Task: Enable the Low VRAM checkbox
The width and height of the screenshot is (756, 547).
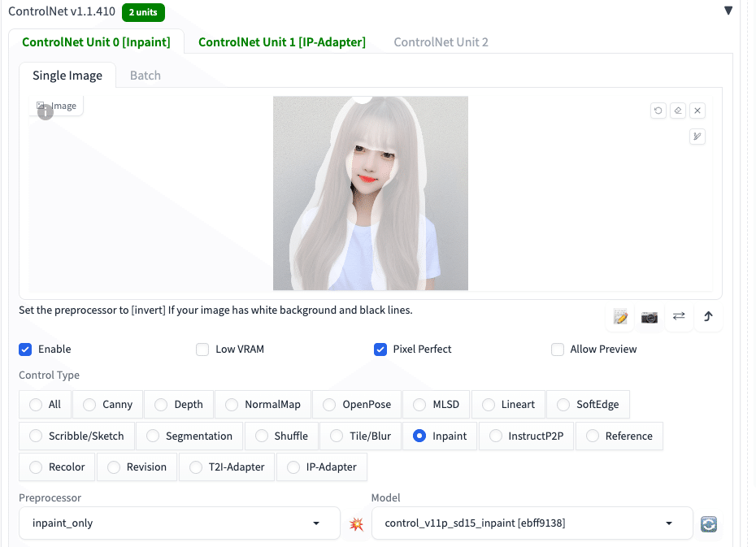Action: click(202, 349)
